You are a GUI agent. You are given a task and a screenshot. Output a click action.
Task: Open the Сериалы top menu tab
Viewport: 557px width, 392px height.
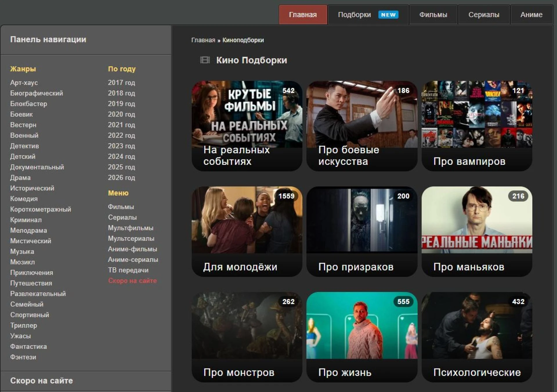(484, 15)
